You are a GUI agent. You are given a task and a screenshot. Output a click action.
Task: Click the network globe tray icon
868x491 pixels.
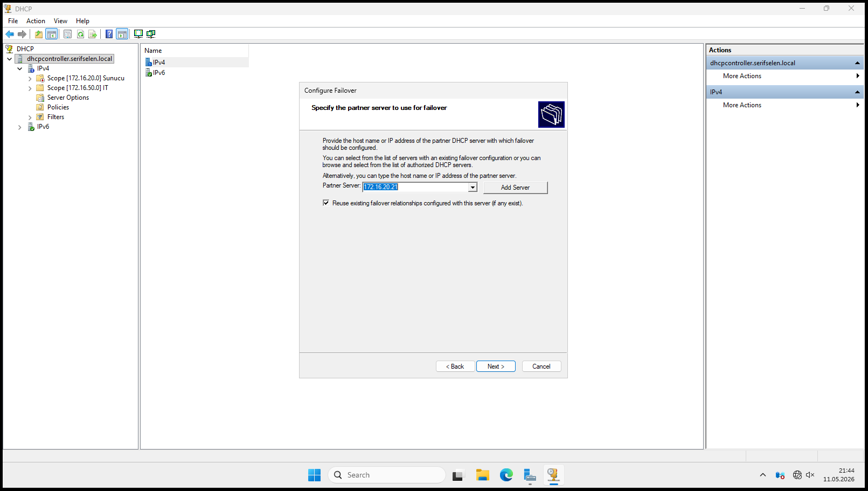tap(797, 475)
